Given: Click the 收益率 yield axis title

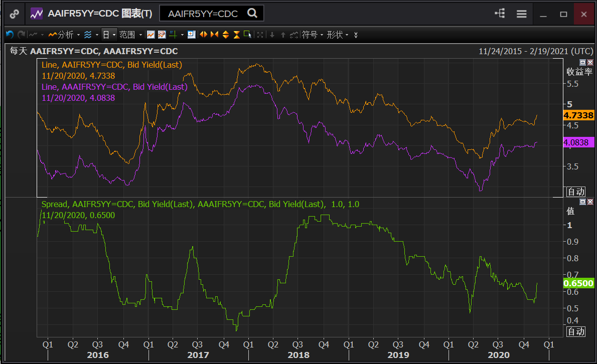Looking at the screenshot, I should [579, 72].
